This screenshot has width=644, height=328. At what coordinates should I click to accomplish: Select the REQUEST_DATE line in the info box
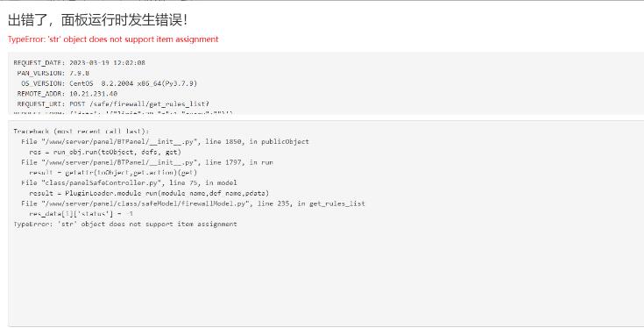(x=79, y=62)
